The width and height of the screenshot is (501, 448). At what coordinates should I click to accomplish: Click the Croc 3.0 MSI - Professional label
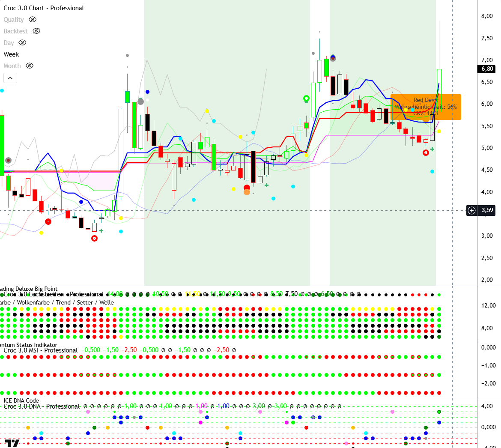coord(41,350)
